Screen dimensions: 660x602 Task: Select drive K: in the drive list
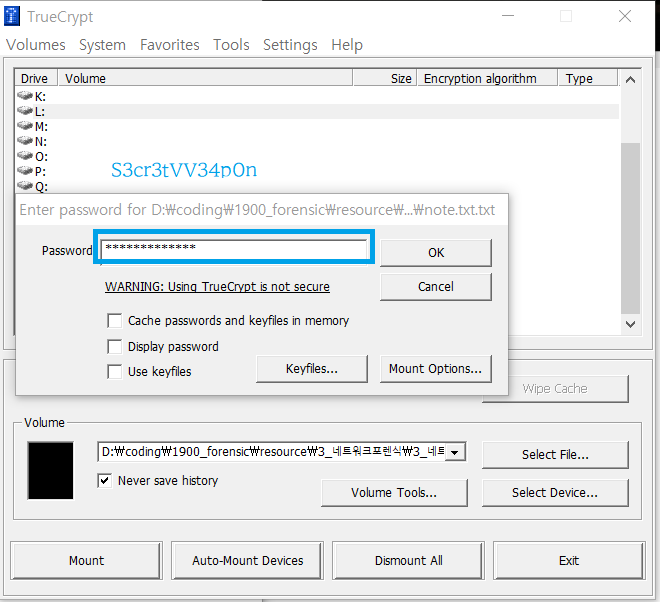[x=317, y=96]
